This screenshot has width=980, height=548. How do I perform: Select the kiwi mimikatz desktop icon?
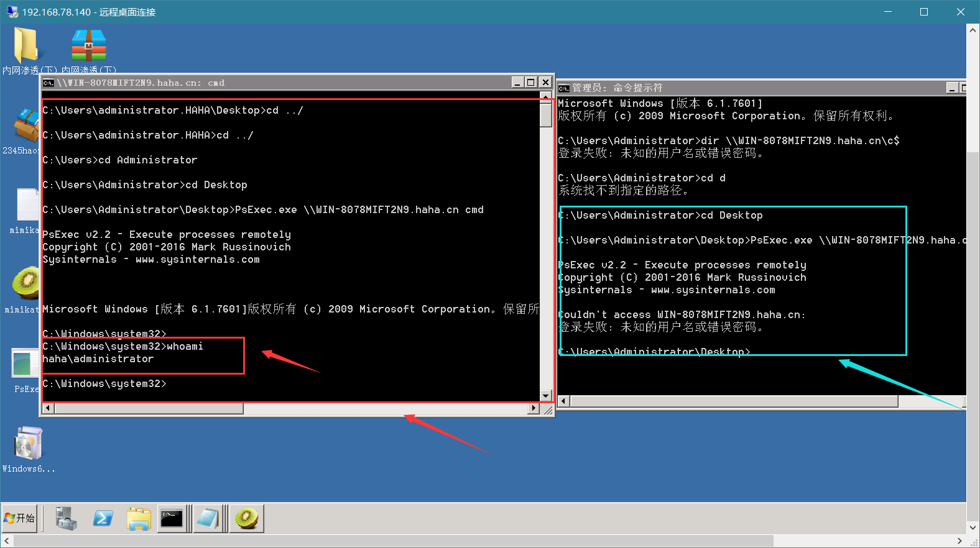pyautogui.click(x=26, y=282)
